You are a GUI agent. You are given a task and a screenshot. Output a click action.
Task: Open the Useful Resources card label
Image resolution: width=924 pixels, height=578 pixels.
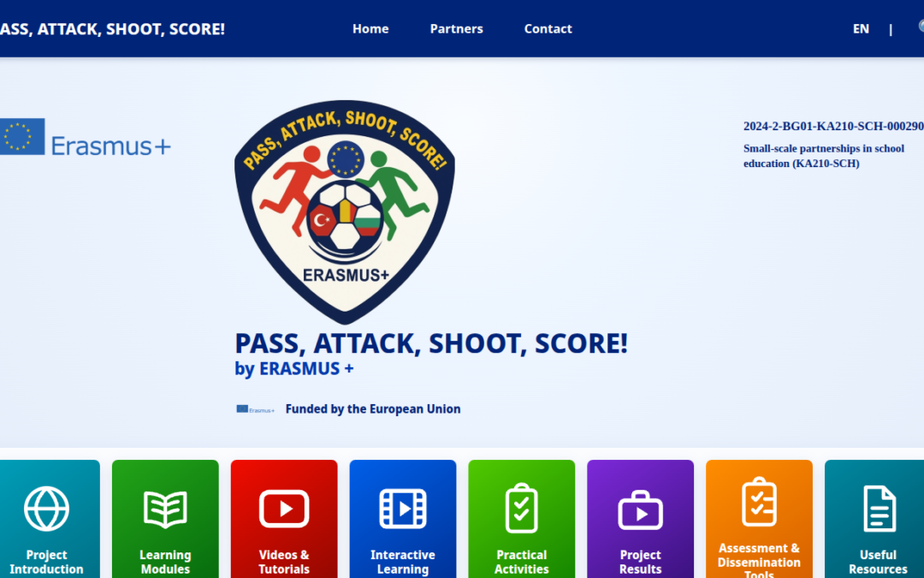click(878, 562)
